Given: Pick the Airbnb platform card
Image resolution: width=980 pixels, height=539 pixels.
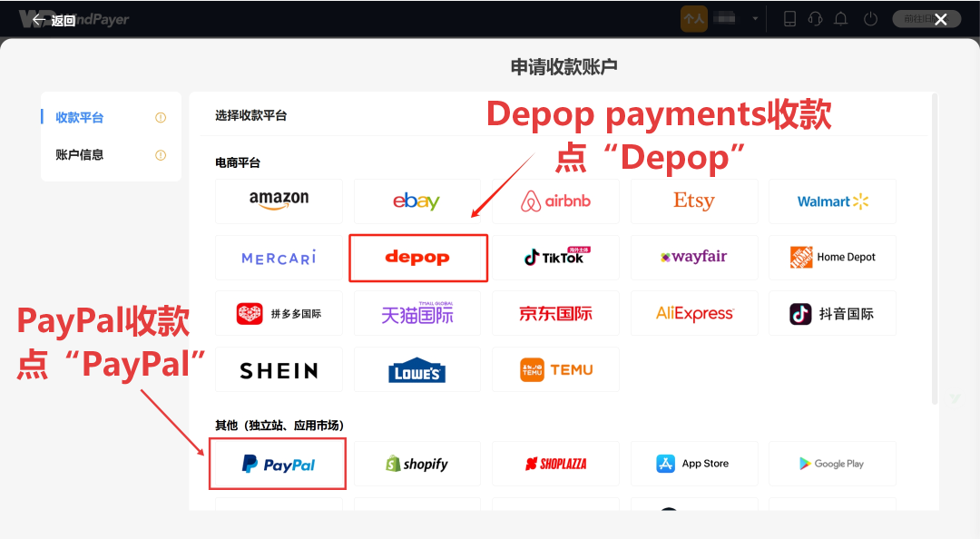Looking at the screenshot, I should 555,201.
